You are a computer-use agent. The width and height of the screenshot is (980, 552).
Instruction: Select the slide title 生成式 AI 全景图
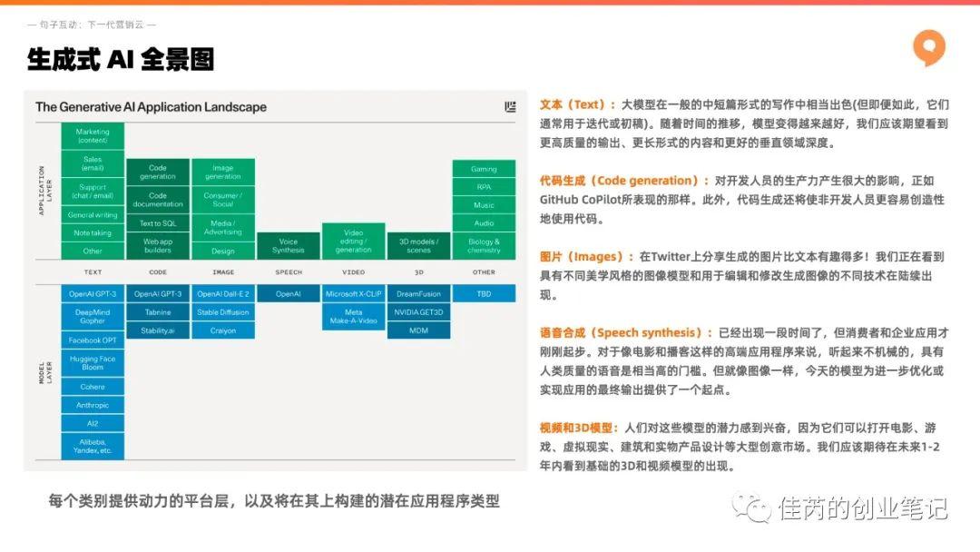pyautogui.click(x=121, y=59)
